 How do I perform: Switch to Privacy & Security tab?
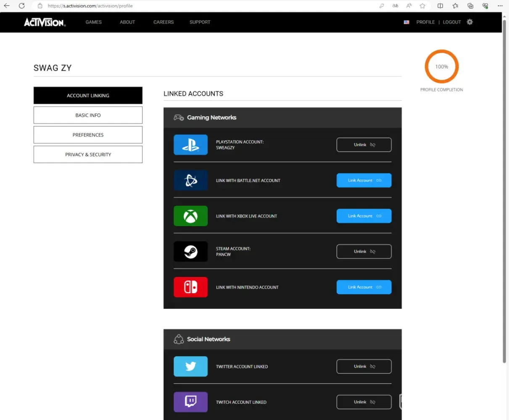pos(88,155)
